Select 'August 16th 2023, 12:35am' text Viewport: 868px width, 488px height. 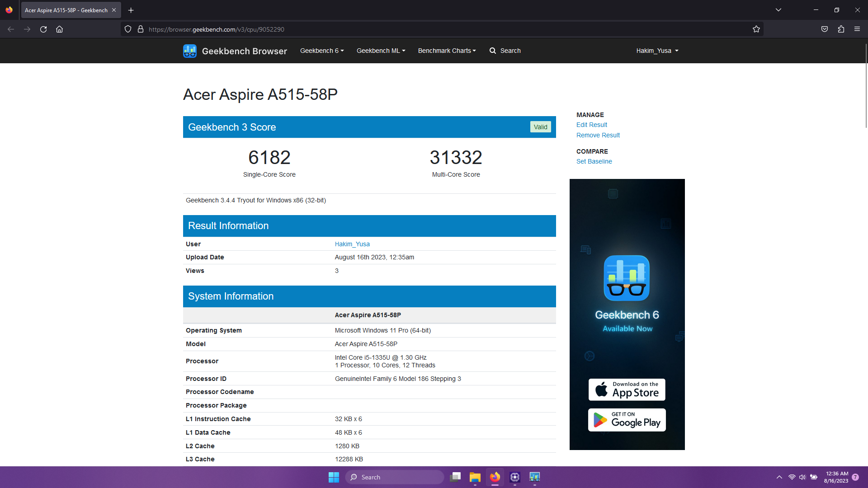click(x=374, y=257)
